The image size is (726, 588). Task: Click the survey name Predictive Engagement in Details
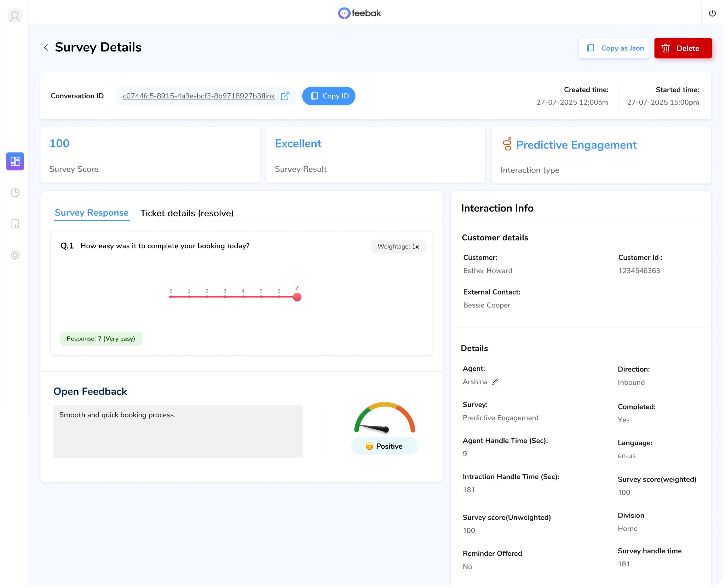[500, 418]
